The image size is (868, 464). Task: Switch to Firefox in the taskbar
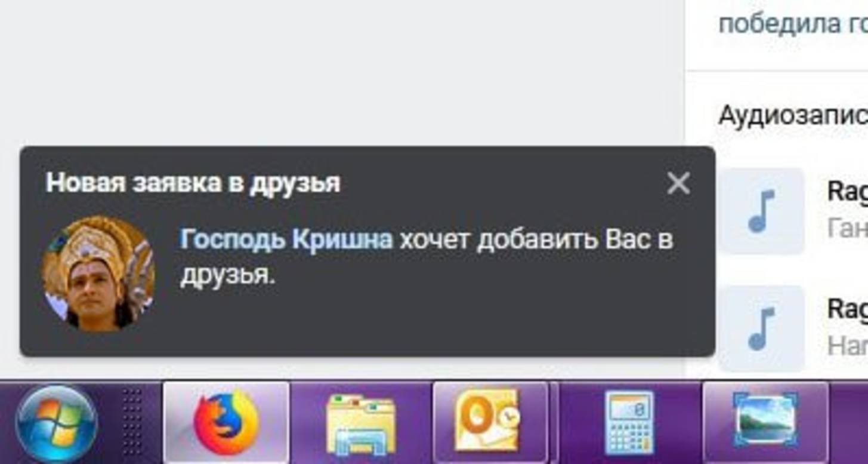[226, 423]
